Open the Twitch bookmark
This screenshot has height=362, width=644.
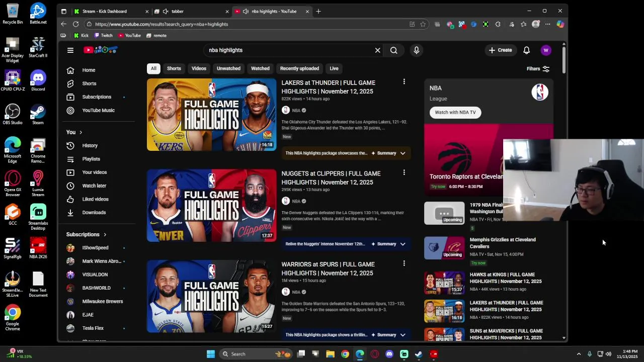tap(103, 36)
